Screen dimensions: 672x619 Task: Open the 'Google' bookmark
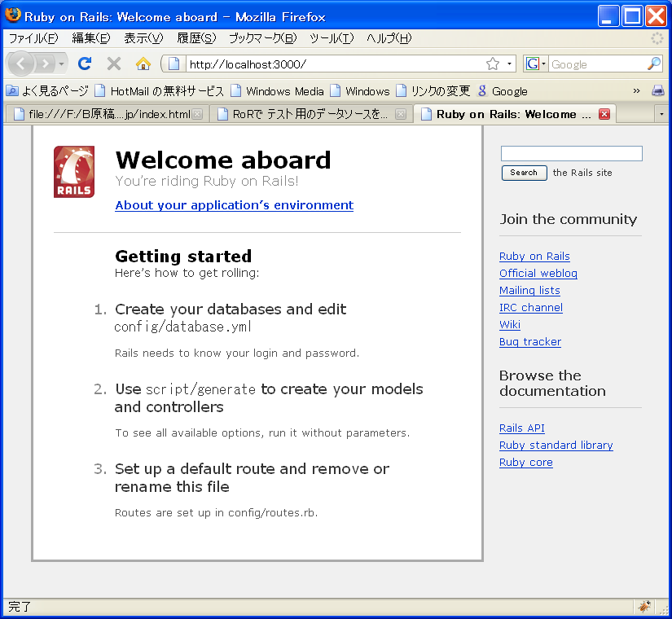pyautogui.click(x=503, y=91)
